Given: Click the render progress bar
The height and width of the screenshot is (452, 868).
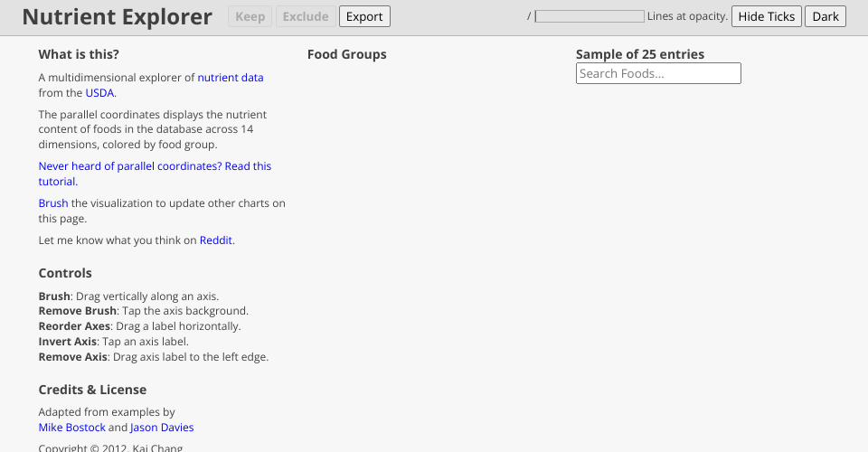Looking at the screenshot, I should tap(590, 16).
